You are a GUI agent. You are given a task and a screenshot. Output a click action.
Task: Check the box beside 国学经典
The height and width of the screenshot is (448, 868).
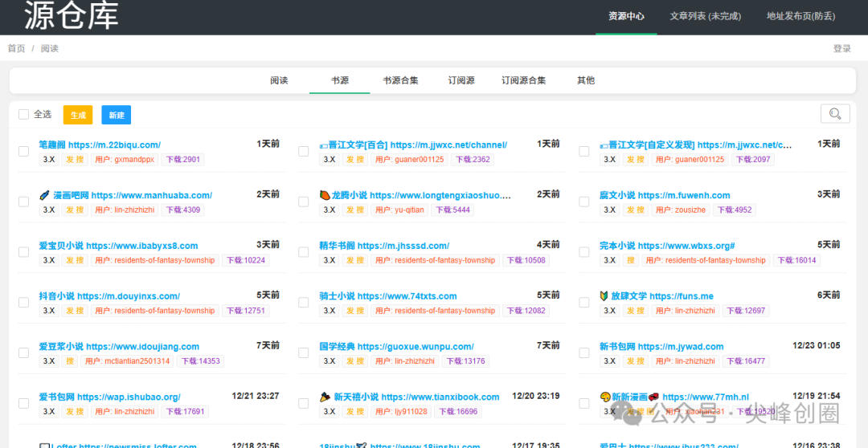tap(303, 353)
